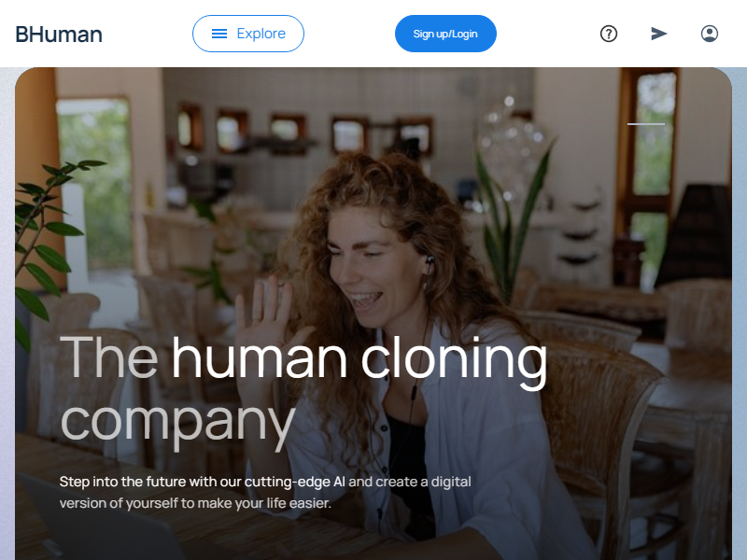Image resolution: width=747 pixels, height=560 pixels.
Task: Click the word 'company' in the heading
Action: coord(178,423)
